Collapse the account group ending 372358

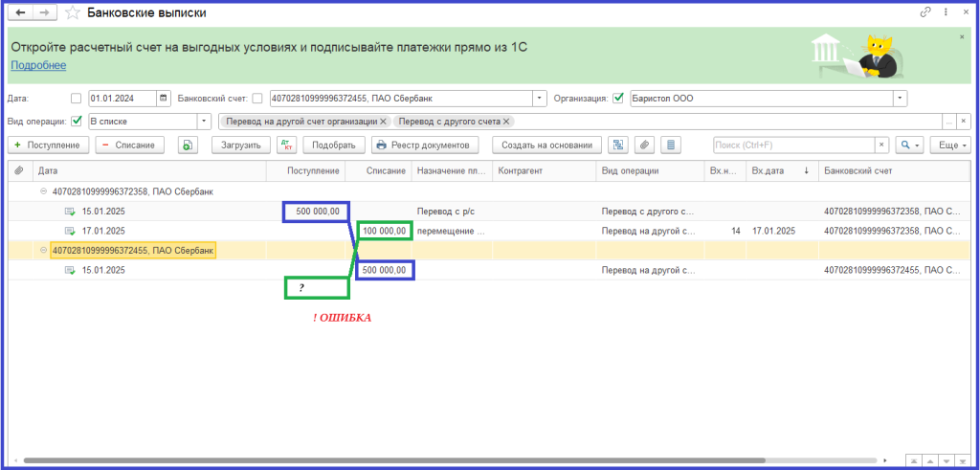pyautogui.click(x=43, y=190)
